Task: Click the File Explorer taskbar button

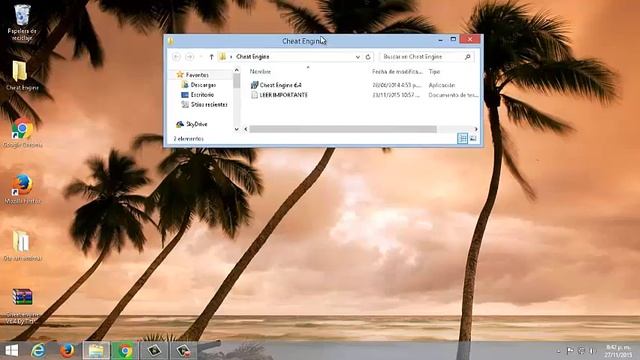Action: [x=96, y=351]
